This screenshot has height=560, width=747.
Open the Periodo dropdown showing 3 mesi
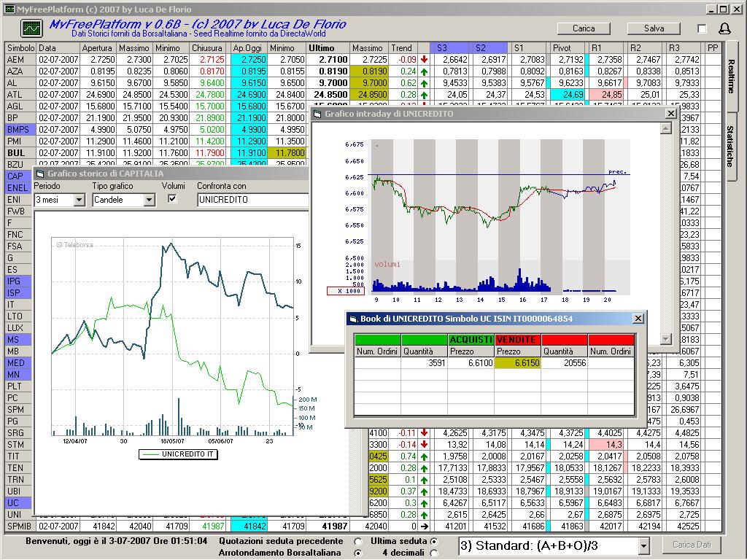tap(79, 200)
